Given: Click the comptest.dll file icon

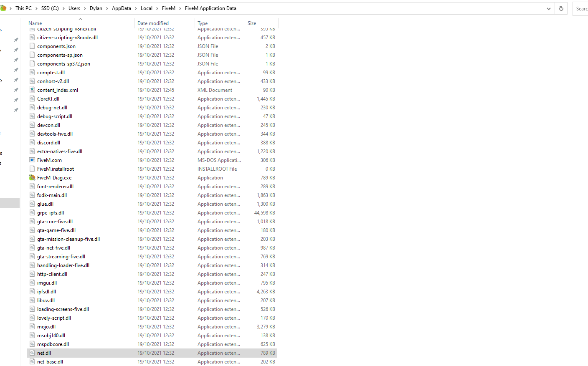Looking at the screenshot, I should pyautogui.click(x=32, y=72).
